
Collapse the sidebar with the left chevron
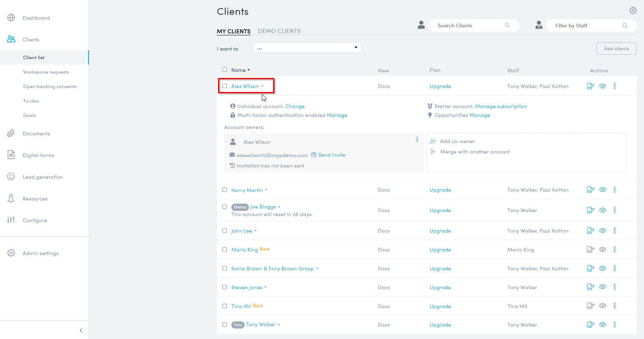click(81, 330)
